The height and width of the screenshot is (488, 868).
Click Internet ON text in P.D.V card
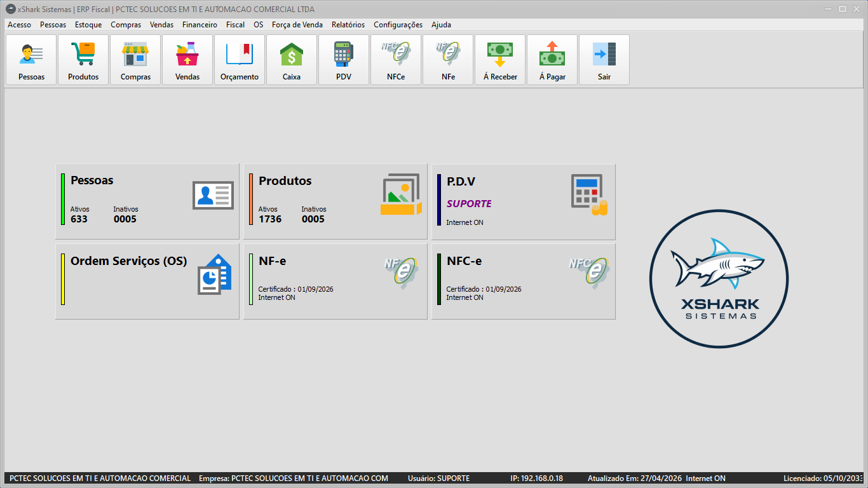click(x=465, y=222)
